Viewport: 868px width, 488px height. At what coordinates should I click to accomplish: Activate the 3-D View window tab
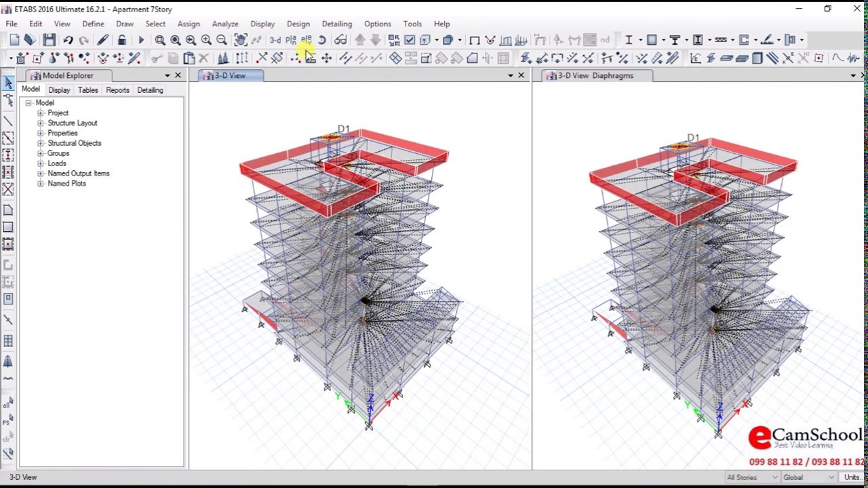(x=229, y=76)
